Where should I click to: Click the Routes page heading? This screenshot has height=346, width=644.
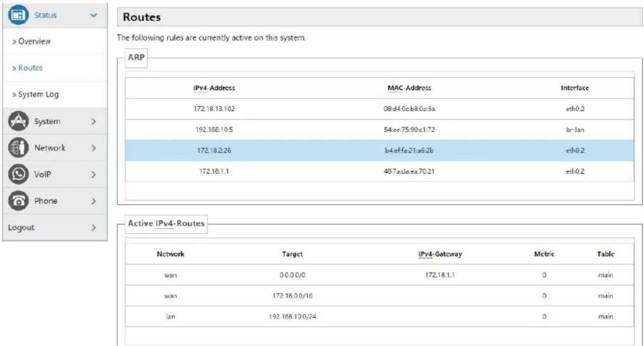pos(142,17)
